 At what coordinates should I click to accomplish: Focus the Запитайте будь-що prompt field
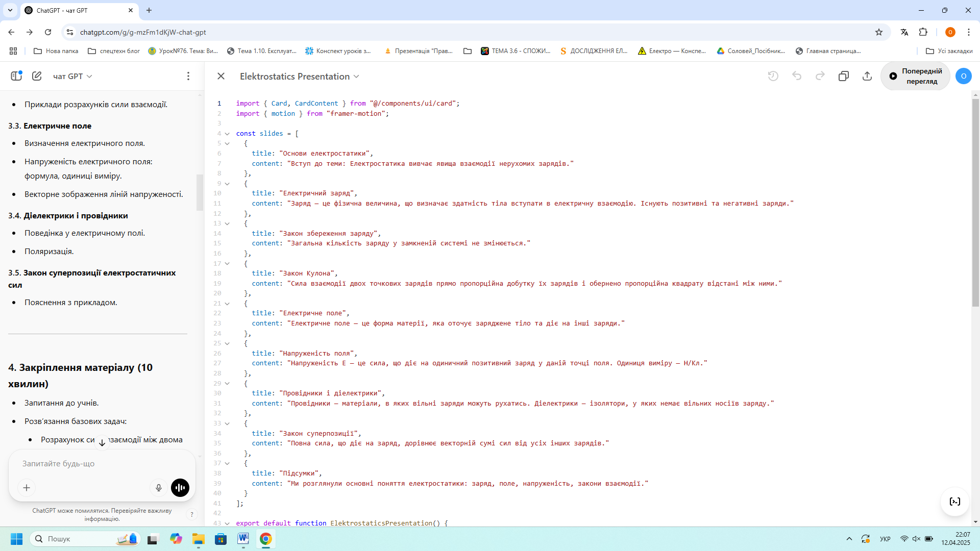pyautogui.click(x=102, y=464)
